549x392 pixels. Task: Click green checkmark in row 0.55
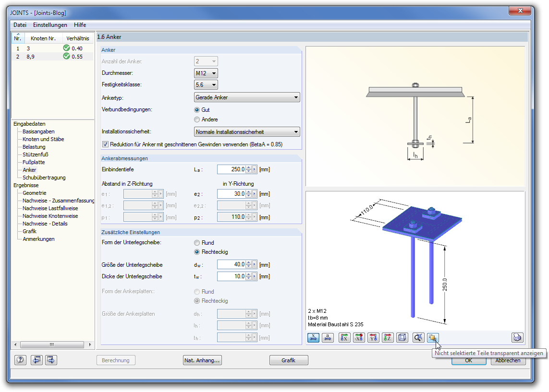(x=67, y=56)
